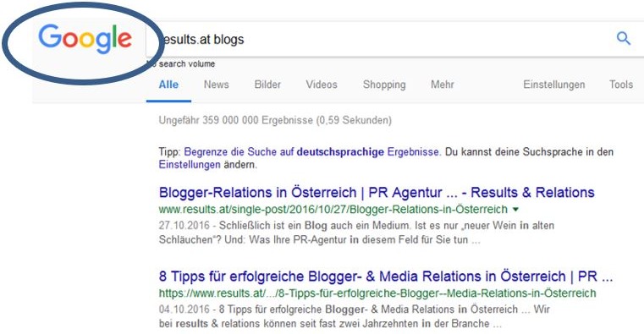Image resolution: width=644 pixels, height=334 pixels.
Task: Switch to the News tab
Action: point(216,85)
